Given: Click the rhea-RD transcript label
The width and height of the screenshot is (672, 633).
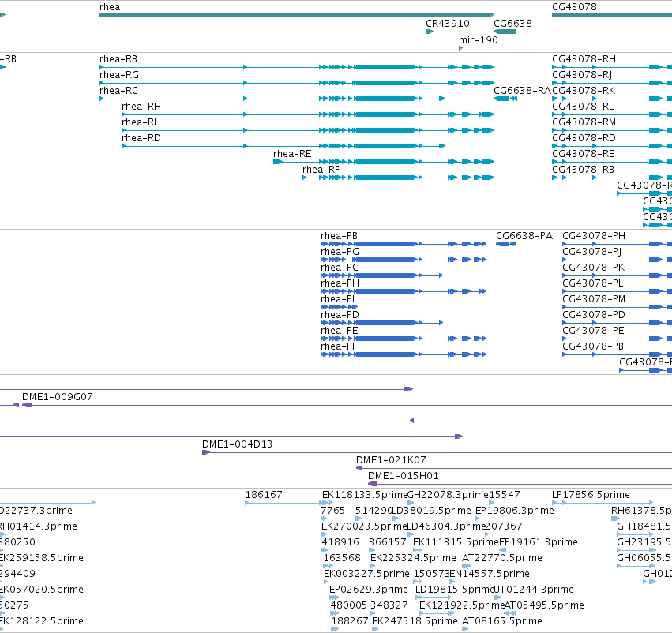Looking at the screenshot, I should click(x=141, y=138).
